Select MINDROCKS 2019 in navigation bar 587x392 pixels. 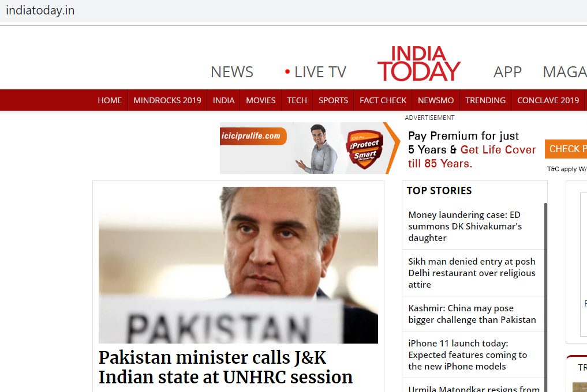(167, 100)
